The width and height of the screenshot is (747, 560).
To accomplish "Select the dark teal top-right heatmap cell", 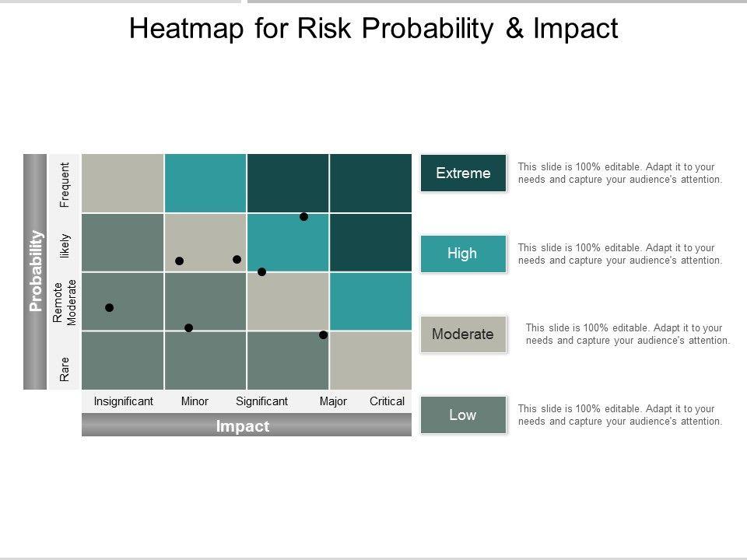I will [x=370, y=183].
